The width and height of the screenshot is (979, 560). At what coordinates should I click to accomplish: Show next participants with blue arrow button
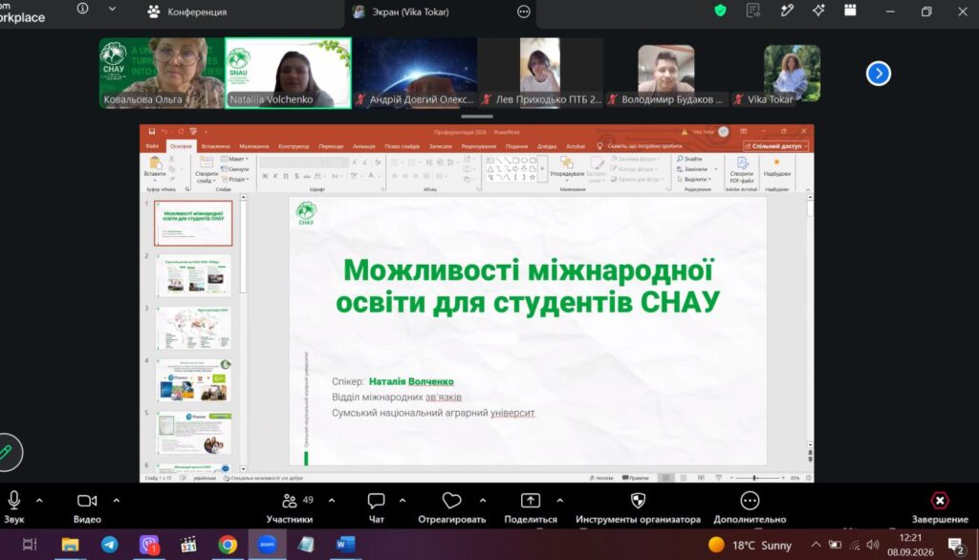click(x=878, y=74)
